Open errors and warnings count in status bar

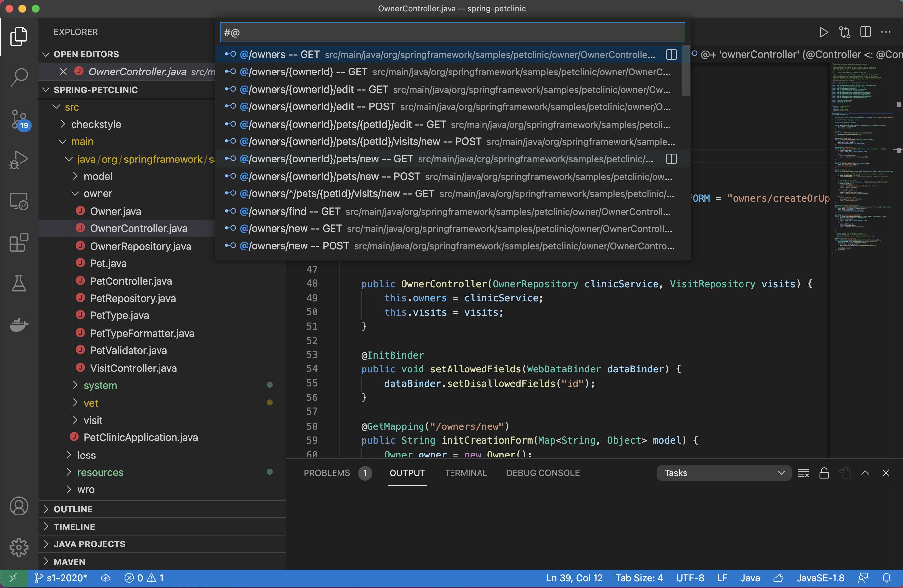tap(144, 578)
